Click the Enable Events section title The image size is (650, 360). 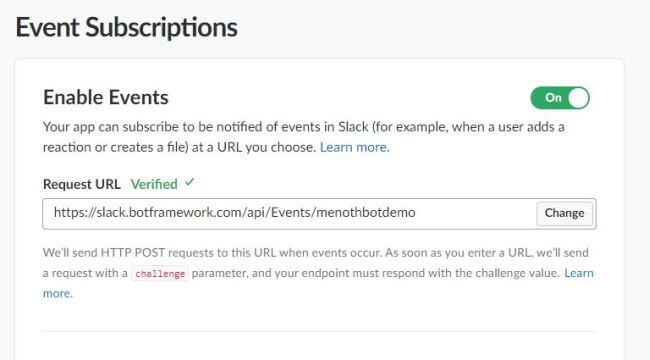[106, 97]
